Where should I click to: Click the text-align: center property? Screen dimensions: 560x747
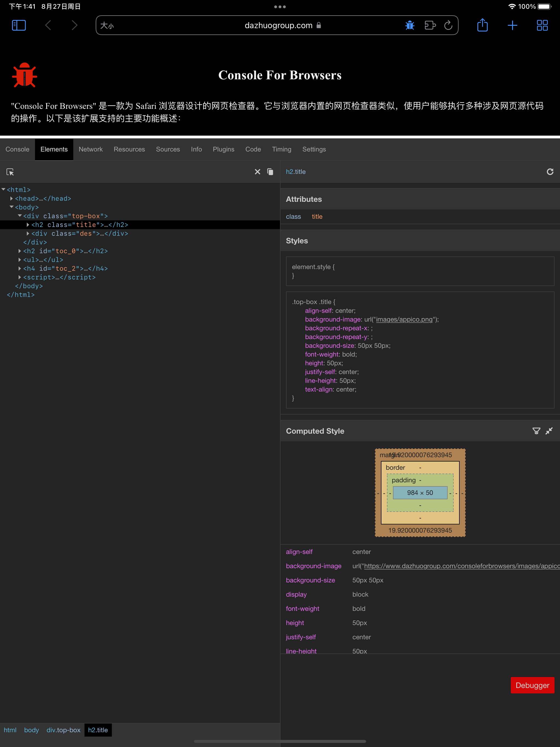(x=330, y=389)
